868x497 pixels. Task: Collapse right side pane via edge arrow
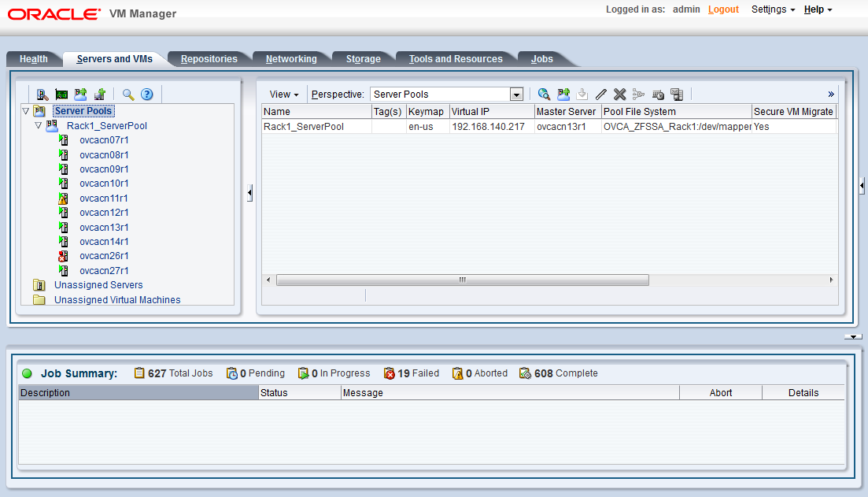pos(862,186)
